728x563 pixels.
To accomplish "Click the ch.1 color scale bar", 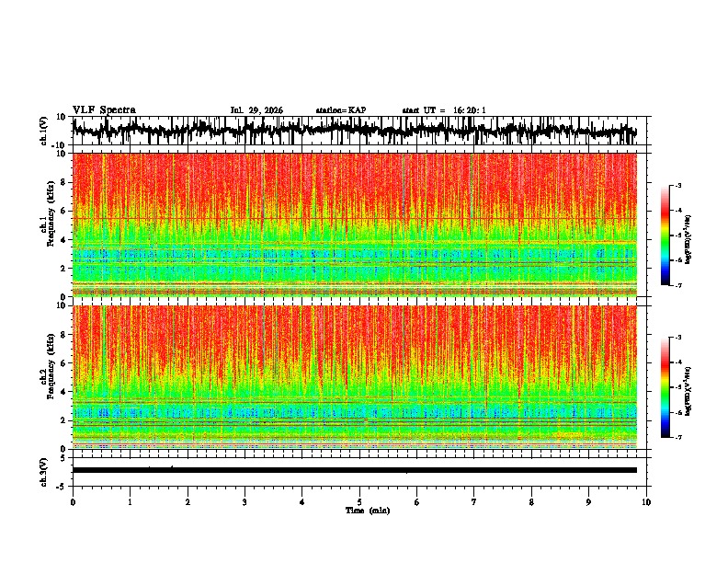I will tap(665, 236).
